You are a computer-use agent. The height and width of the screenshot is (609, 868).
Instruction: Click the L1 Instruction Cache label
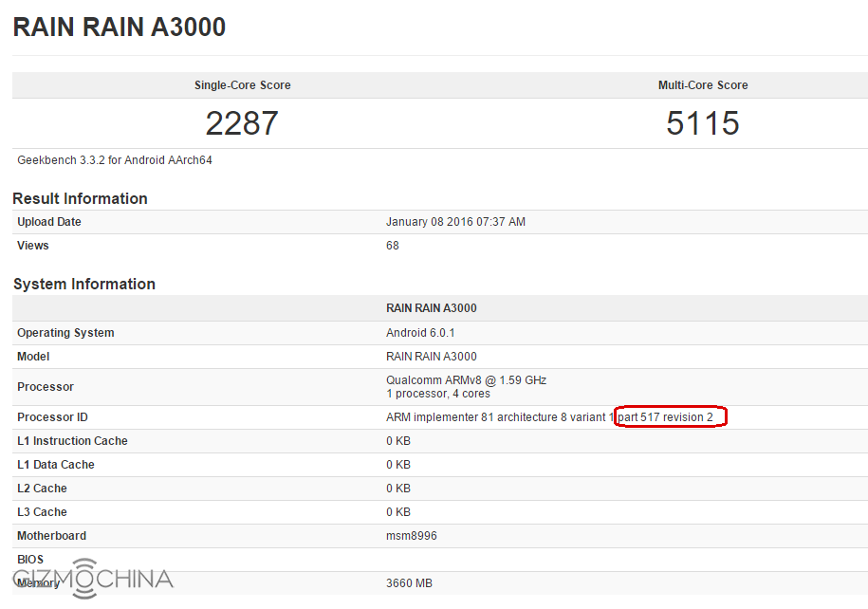click(x=72, y=441)
